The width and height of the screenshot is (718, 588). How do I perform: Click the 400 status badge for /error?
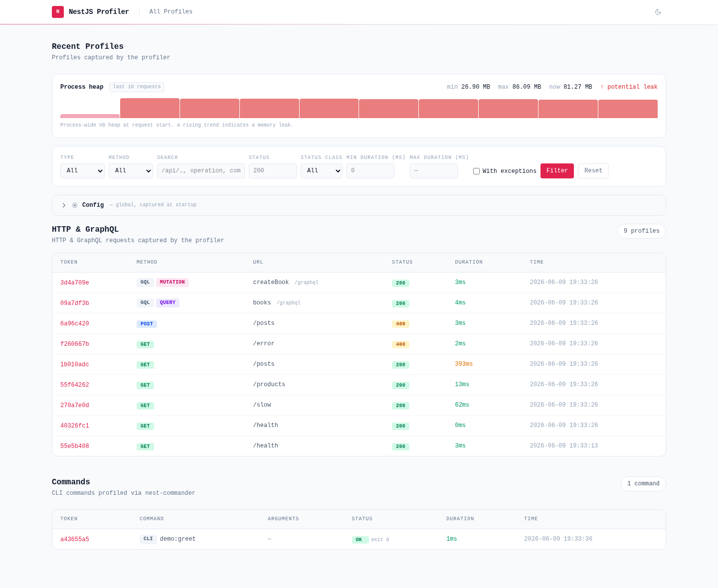[x=400, y=344]
